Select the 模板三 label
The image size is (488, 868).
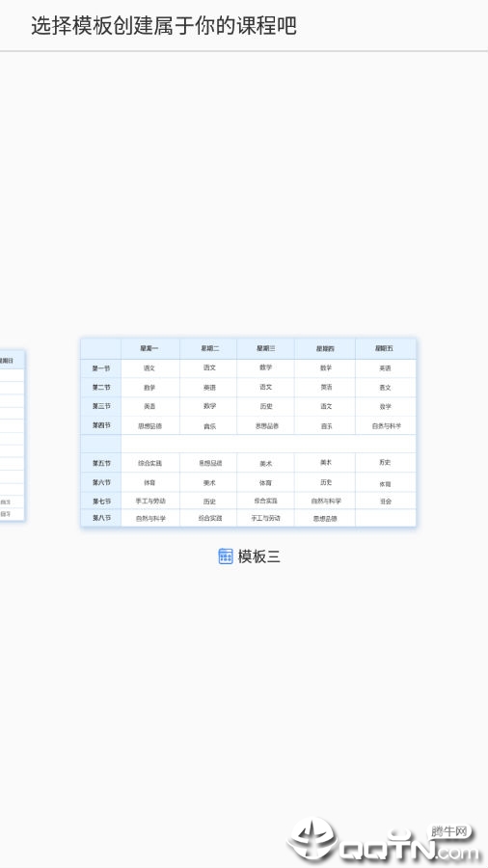click(258, 556)
